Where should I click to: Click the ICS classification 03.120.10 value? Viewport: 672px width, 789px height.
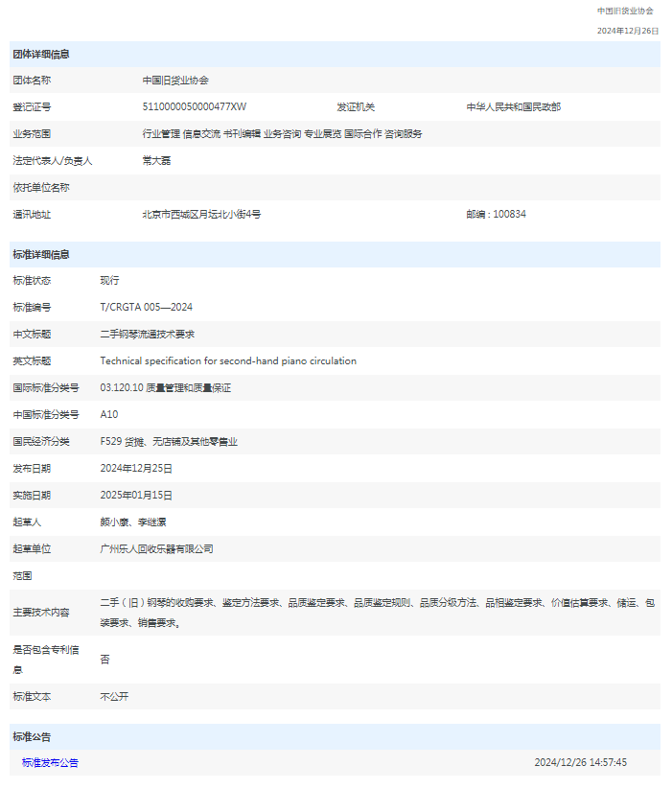(x=165, y=388)
